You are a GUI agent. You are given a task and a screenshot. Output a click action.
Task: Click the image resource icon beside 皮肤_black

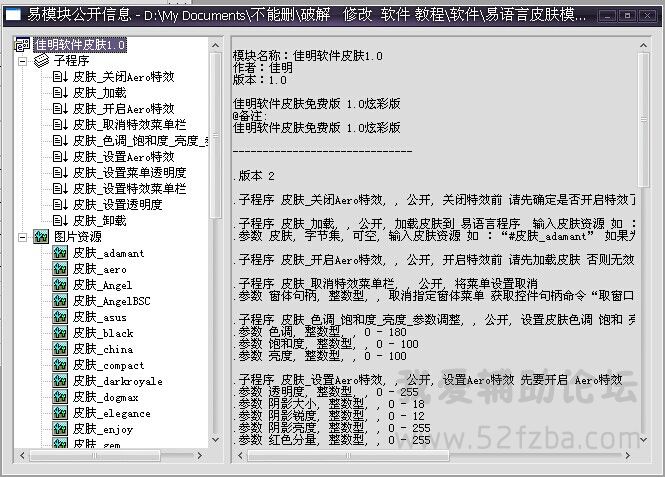pos(60,333)
